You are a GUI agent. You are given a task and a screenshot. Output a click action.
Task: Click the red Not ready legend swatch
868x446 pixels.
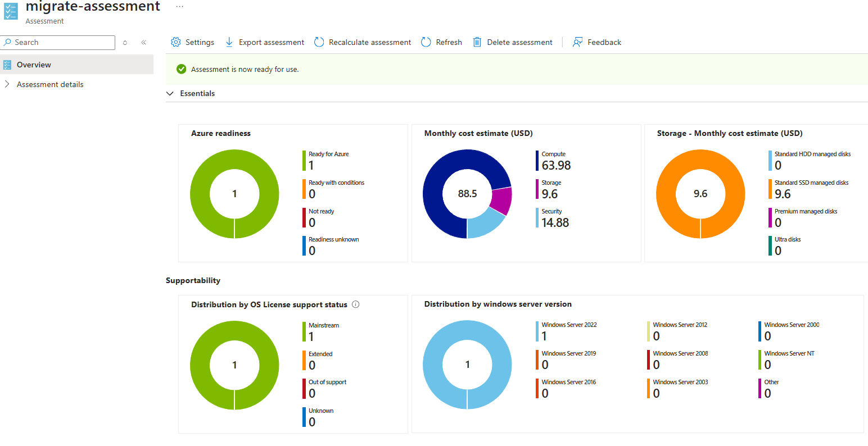[x=304, y=218]
